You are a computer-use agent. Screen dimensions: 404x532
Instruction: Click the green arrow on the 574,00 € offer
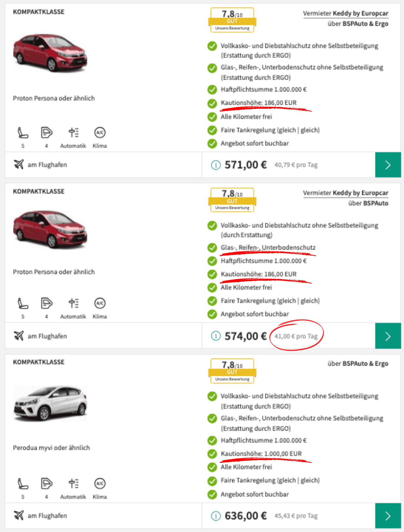click(388, 336)
